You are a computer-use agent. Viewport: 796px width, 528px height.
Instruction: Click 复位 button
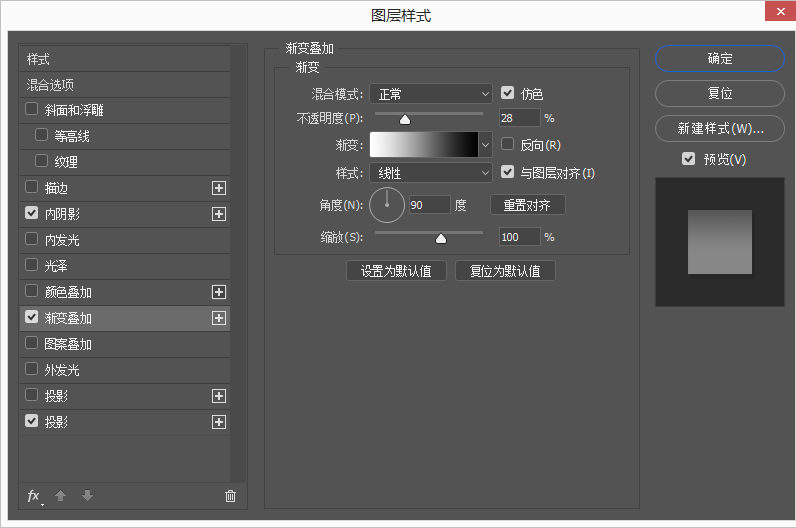click(x=720, y=93)
